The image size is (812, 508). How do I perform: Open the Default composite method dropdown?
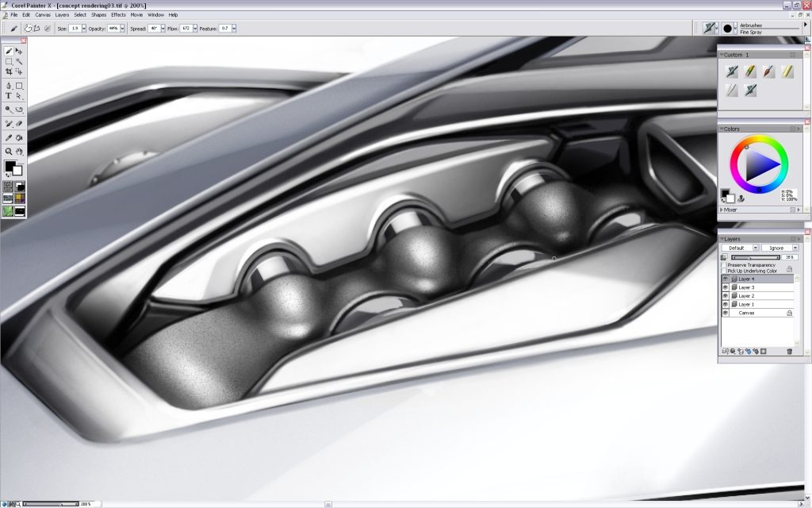point(756,248)
